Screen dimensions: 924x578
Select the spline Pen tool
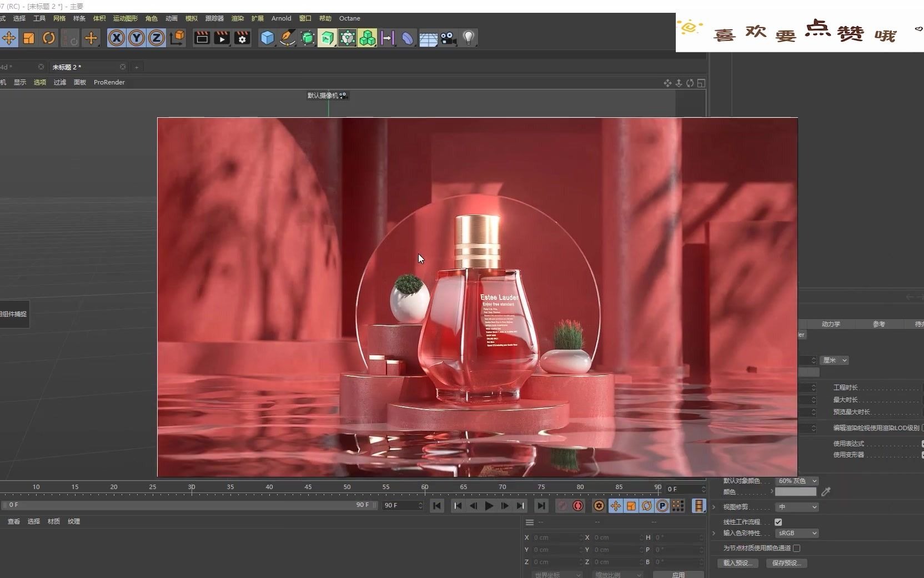[288, 38]
